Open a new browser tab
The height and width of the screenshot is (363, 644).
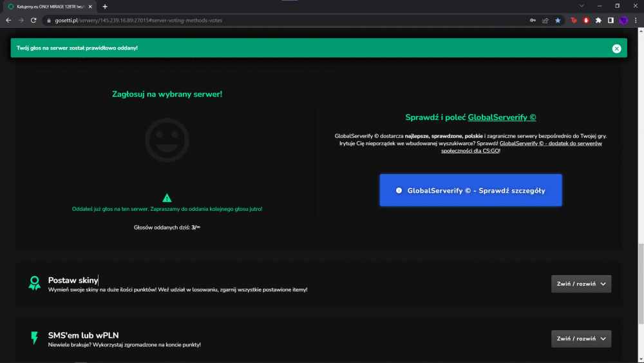(105, 6)
